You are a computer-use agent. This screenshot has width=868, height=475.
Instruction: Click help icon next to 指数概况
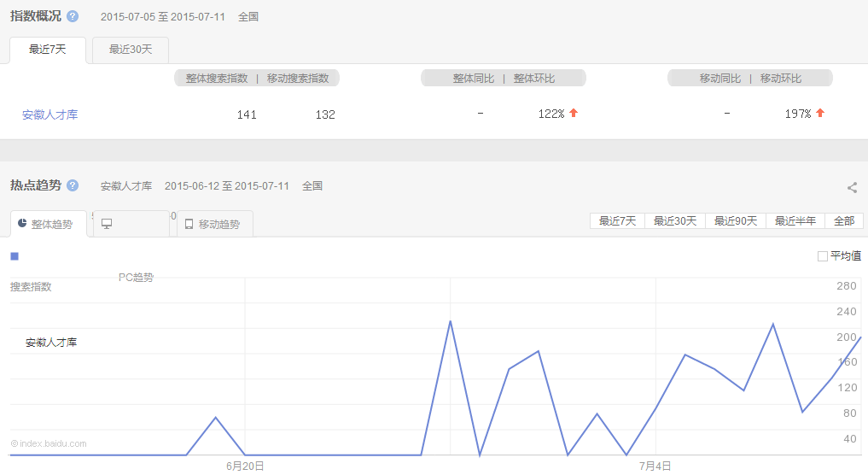[73, 16]
